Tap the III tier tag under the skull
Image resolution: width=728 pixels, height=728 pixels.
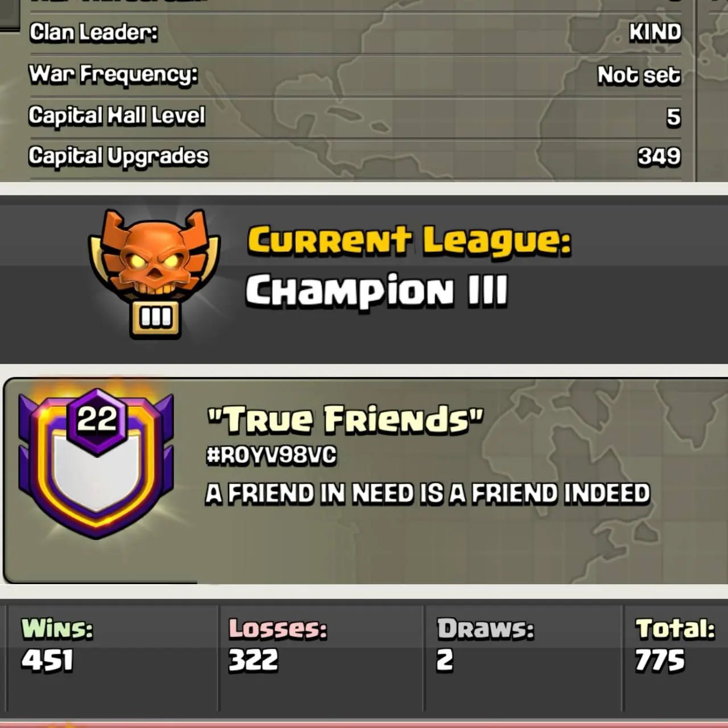(x=155, y=318)
